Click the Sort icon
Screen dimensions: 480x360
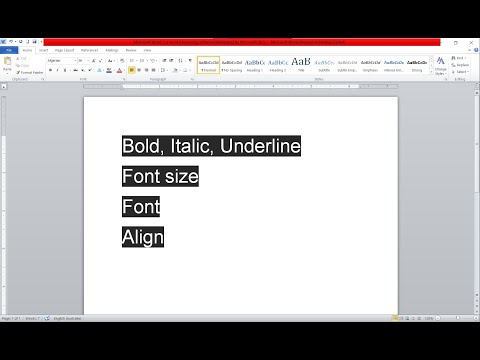[180, 61]
